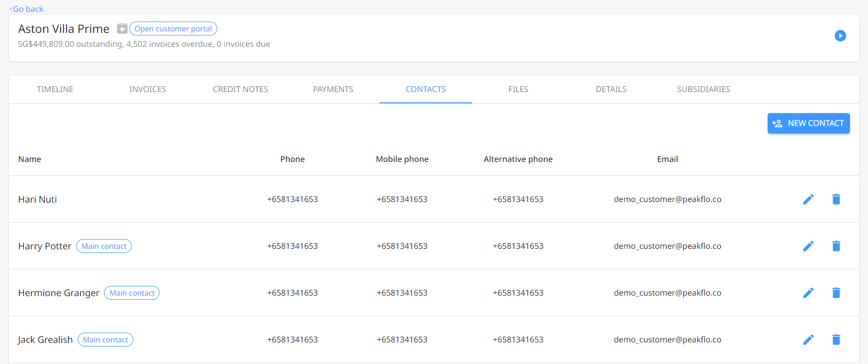Click the Alternative phone column header
Image resolution: width=868 pixels, height=364 pixels.
518,159
